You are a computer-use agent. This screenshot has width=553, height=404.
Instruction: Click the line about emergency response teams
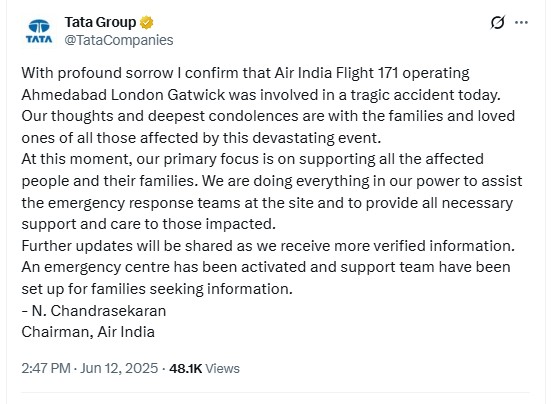tap(267, 203)
